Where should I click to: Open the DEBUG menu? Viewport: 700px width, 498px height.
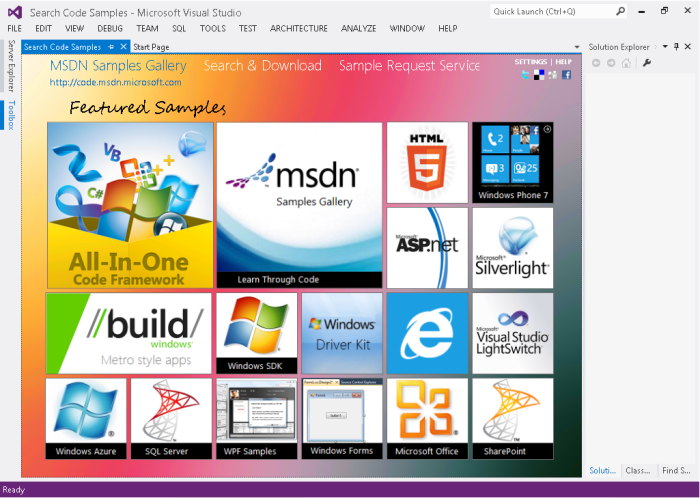[110, 29]
